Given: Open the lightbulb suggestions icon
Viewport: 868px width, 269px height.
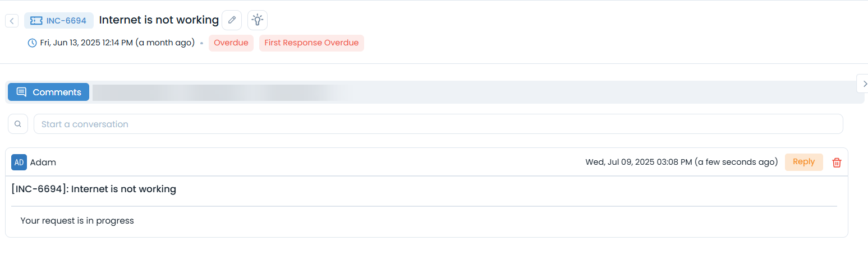Looking at the screenshot, I should 258,20.
